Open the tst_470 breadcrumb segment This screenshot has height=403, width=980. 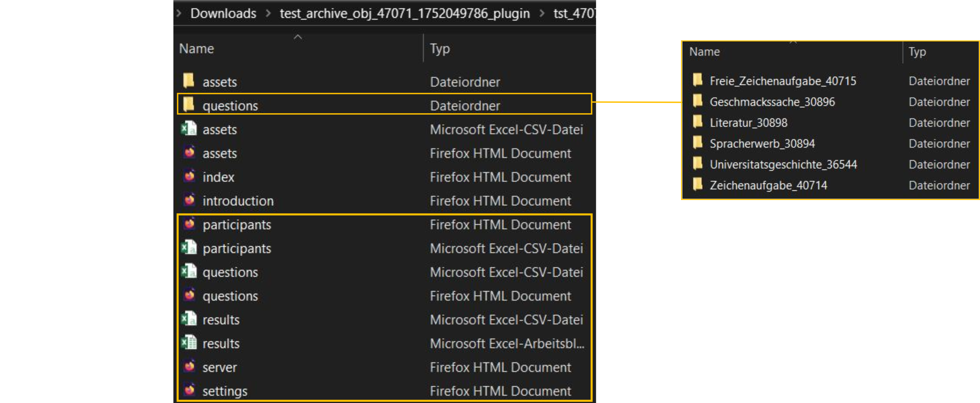574,13
